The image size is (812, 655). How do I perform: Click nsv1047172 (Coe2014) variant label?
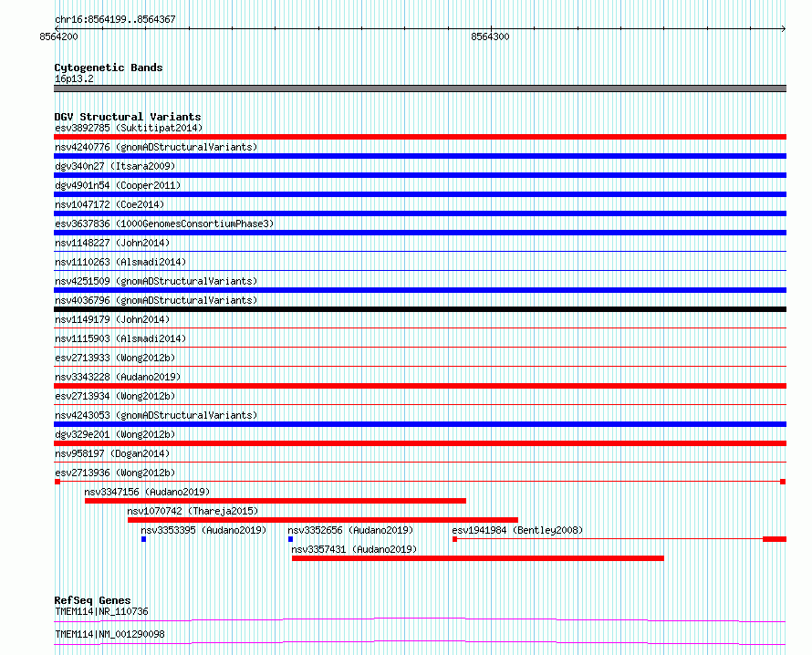[109, 204]
